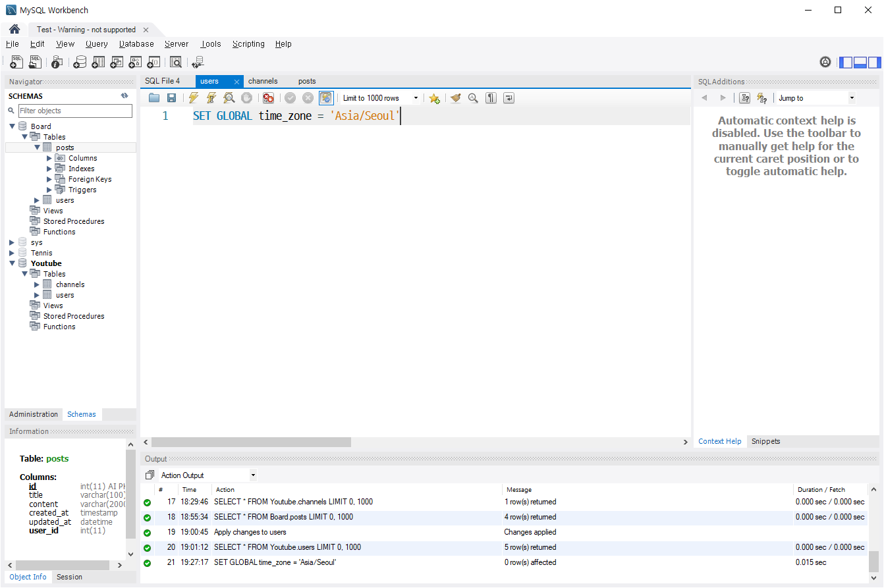Screen dimensions: 884x588
Task: Toggle auto-commit mode
Action: (x=326, y=98)
